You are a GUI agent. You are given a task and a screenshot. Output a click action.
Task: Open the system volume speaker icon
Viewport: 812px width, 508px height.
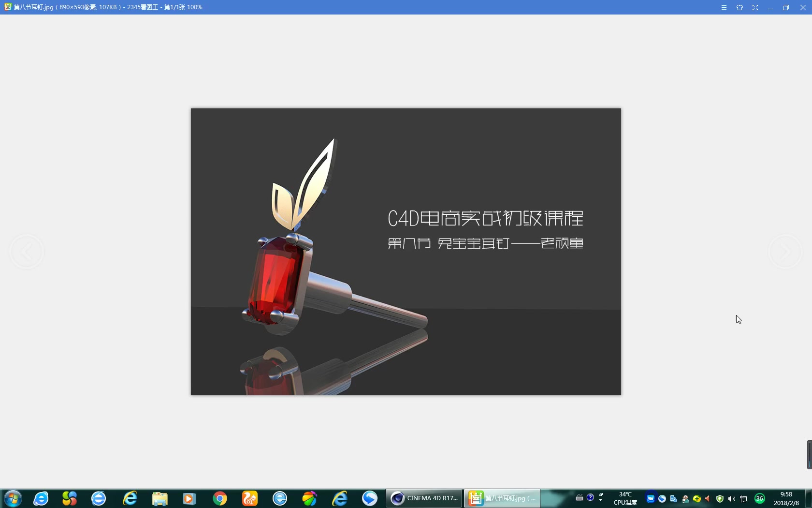731,499
